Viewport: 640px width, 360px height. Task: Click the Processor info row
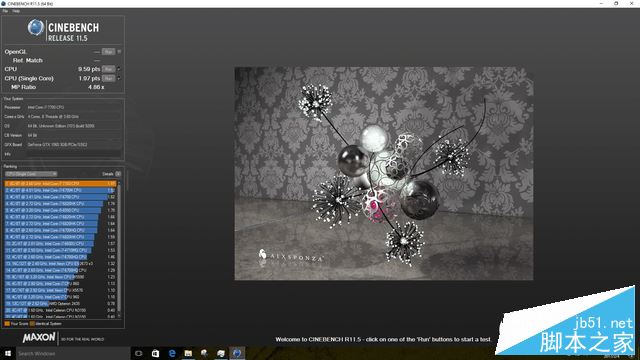point(63,107)
